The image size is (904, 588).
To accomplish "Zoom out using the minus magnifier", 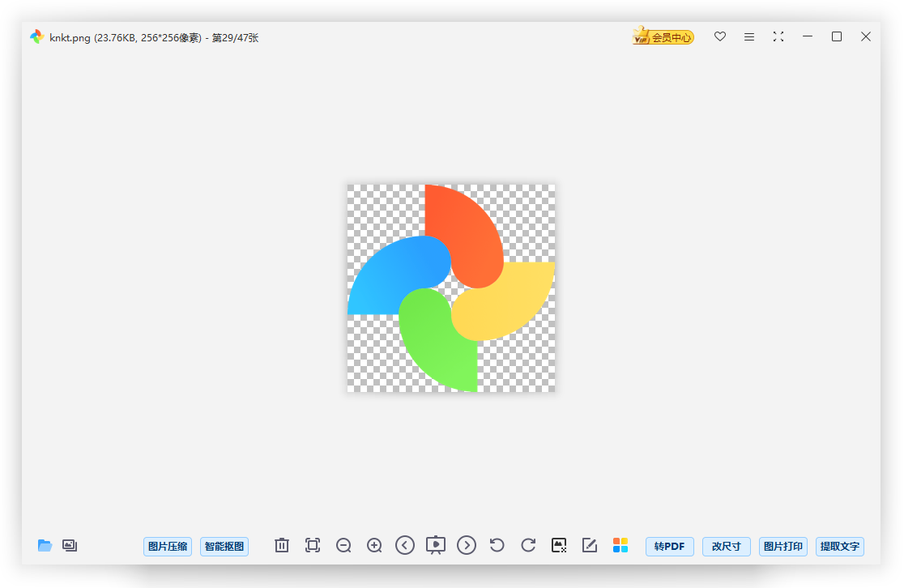I will point(343,546).
